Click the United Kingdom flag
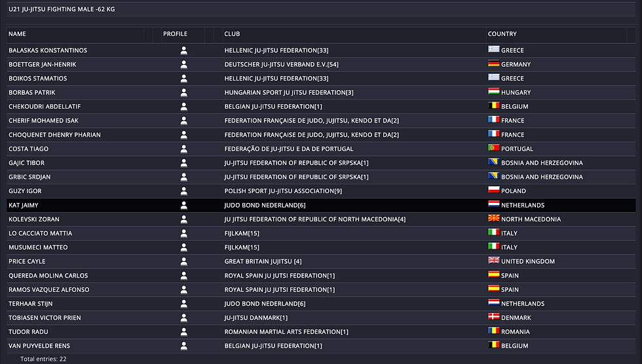The width and height of the screenshot is (642, 364). pyautogui.click(x=493, y=261)
